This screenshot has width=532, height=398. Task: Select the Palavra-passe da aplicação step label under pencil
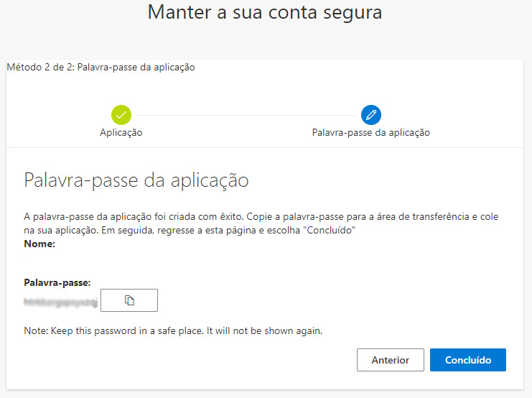coord(370,133)
